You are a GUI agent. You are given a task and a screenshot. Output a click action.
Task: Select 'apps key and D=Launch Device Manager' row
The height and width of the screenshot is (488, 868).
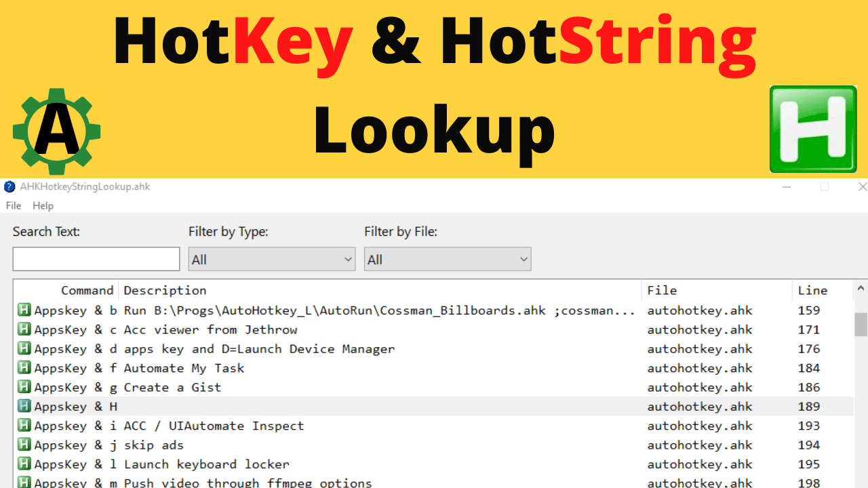[x=433, y=349]
